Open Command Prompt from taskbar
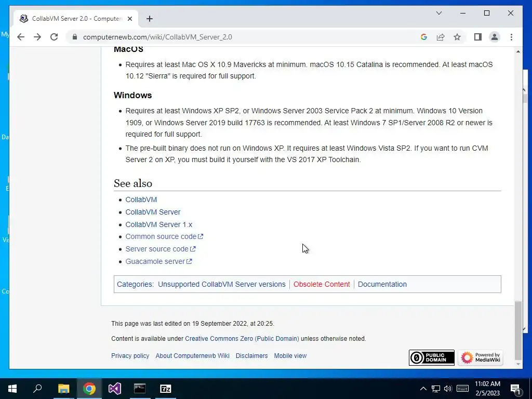Viewport: 532px width, 399px height. pyautogui.click(x=140, y=389)
